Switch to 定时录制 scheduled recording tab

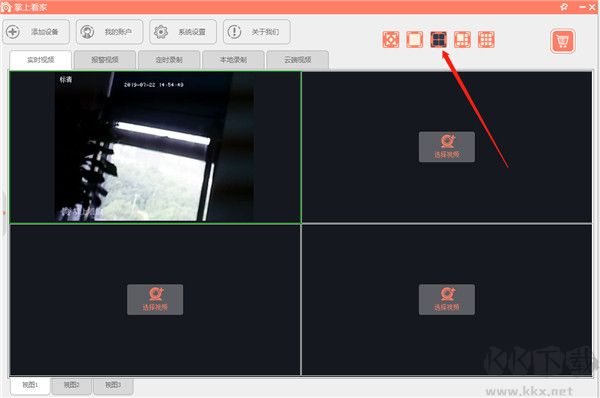[x=169, y=60]
